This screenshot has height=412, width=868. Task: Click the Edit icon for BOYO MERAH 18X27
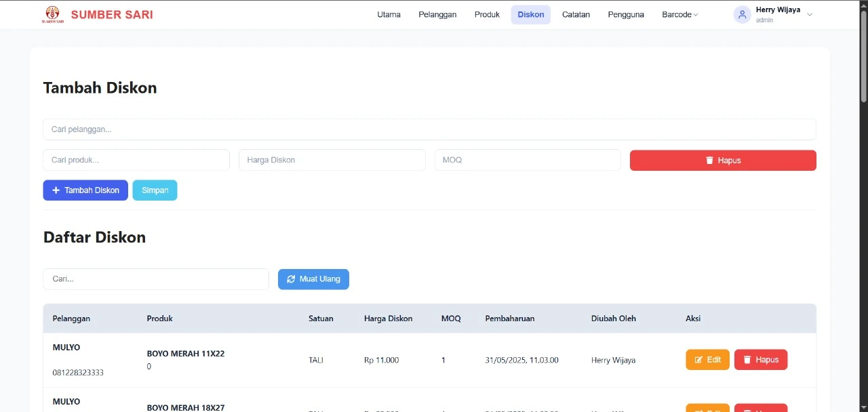(x=698, y=409)
